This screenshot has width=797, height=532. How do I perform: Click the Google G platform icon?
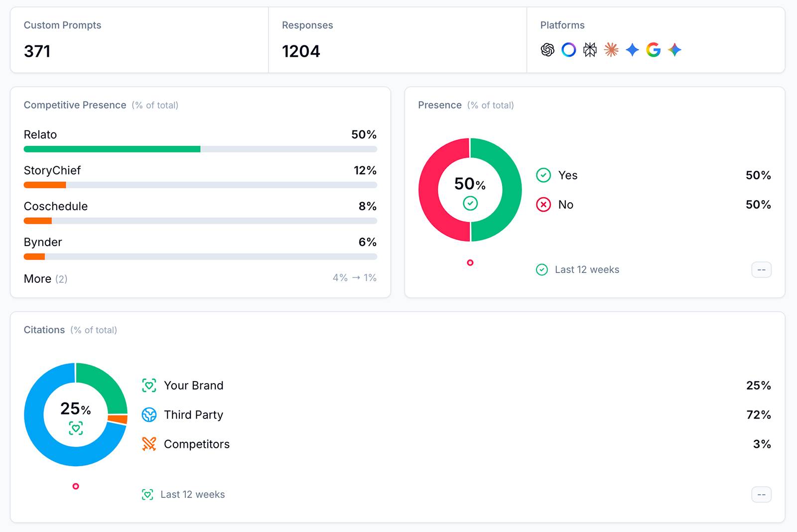[653, 50]
